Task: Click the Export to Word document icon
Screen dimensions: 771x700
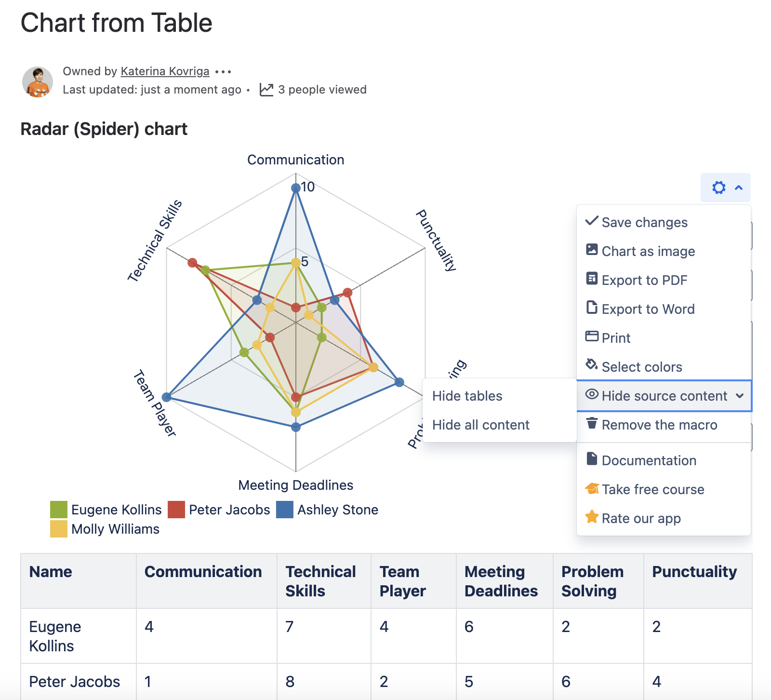Action: (x=592, y=308)
